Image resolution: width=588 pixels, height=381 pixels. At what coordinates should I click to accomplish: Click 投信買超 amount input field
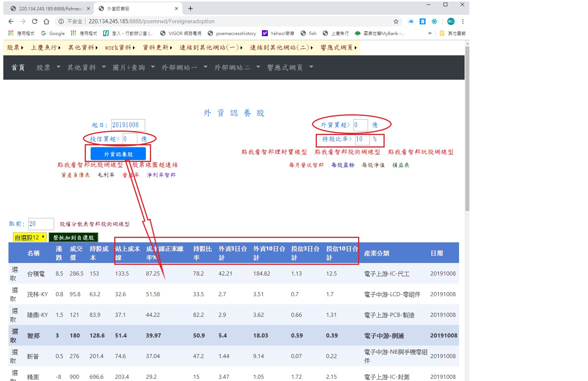(130, 139)
